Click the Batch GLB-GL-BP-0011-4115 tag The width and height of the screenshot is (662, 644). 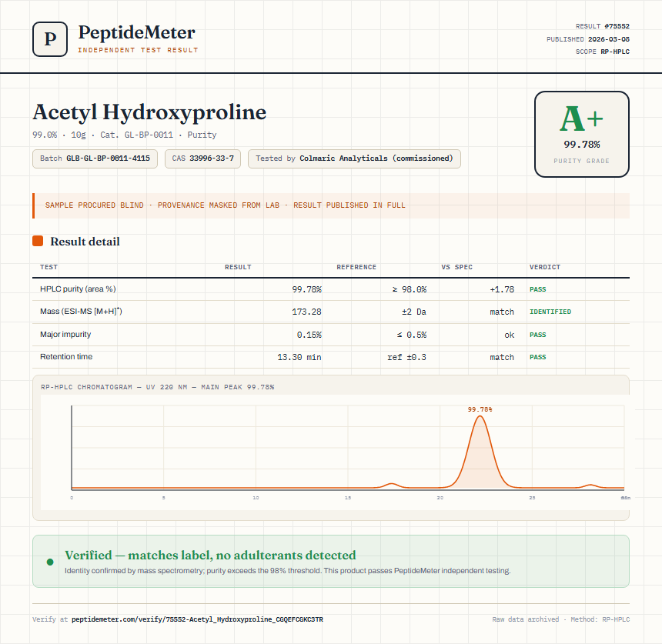95,158
